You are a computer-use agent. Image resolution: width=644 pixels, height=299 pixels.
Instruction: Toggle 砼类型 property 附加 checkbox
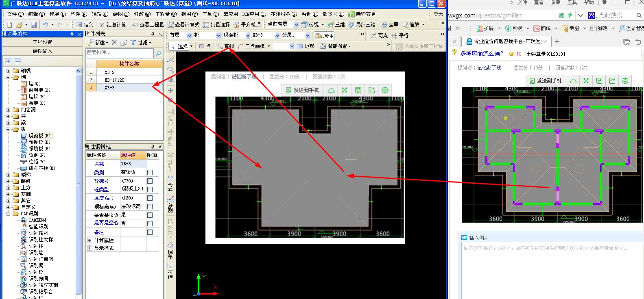click(x=150, y=189)
